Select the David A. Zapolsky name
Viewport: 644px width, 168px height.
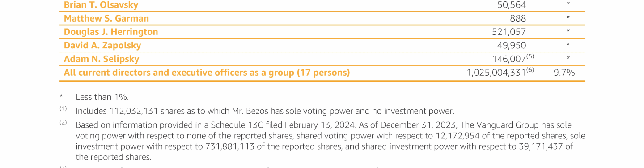tap(102, 45)
